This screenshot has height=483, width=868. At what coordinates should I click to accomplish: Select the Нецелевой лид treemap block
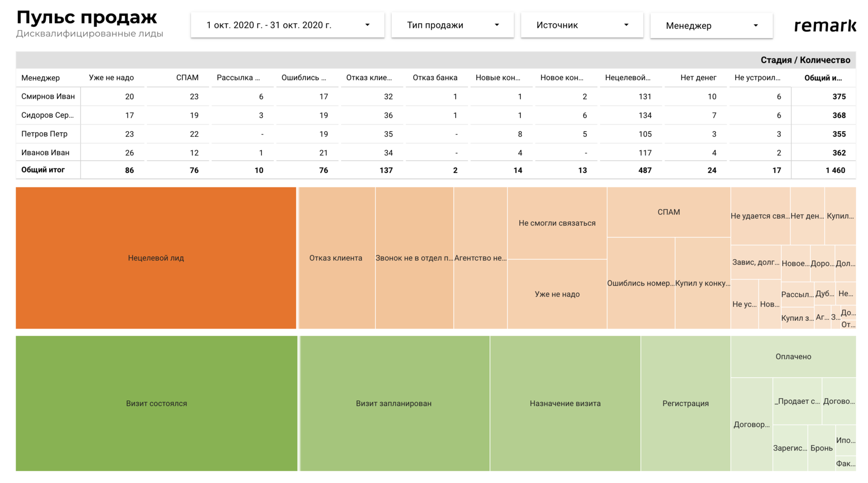pyautogui.click(x=156, y=258)
